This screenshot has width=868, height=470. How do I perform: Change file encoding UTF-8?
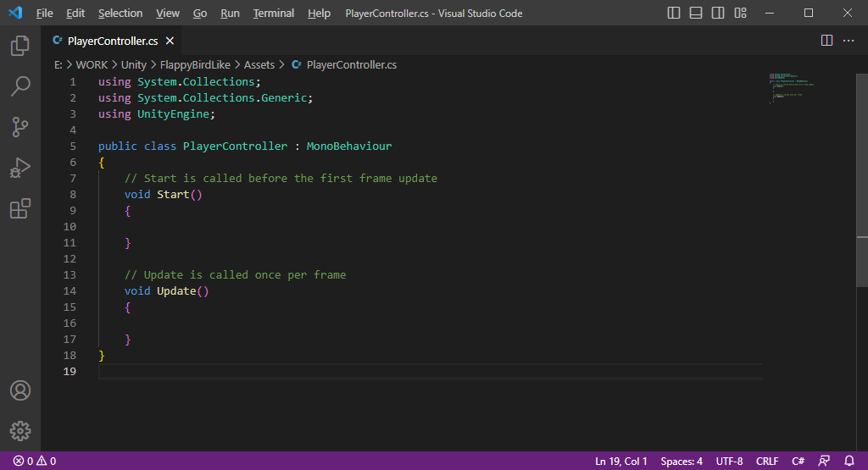729,461
